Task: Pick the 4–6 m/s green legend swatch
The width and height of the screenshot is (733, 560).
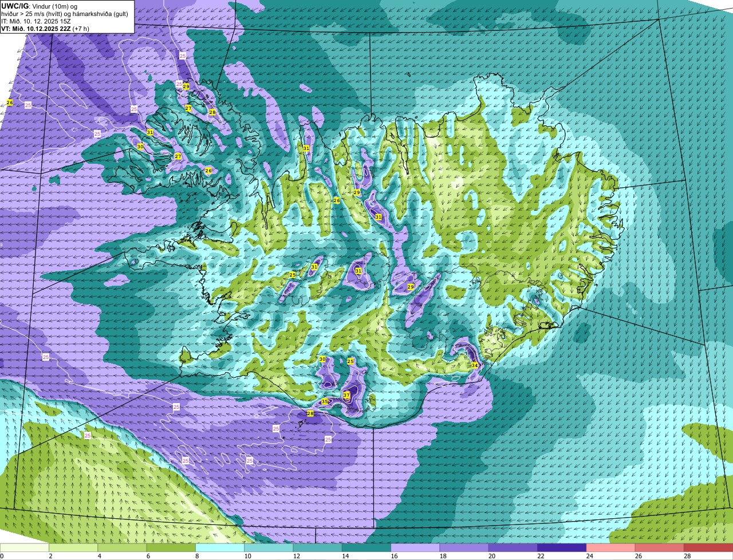Action: point(123,548)
